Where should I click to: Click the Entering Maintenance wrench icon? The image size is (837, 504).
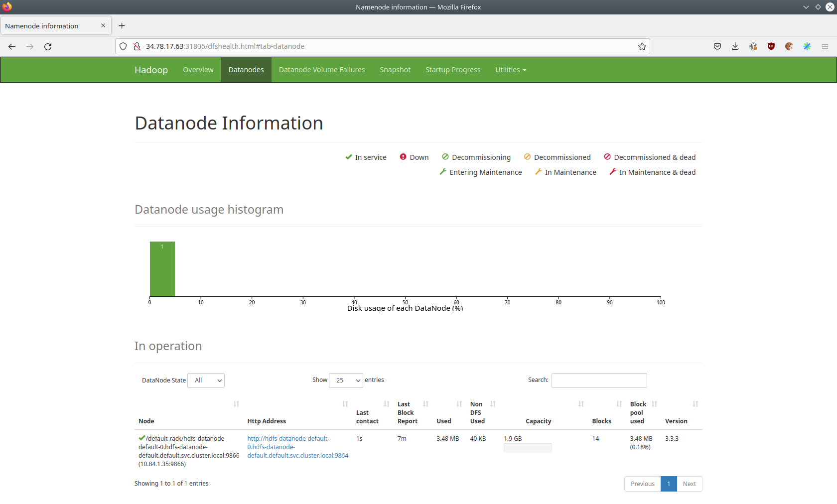click(442, 172)
